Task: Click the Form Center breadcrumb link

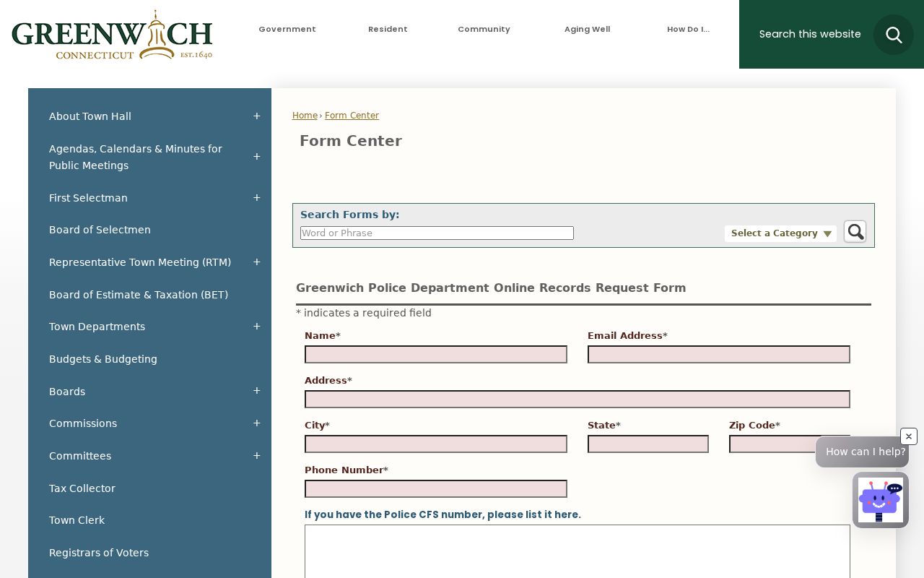Action: pyautogui.click(x=352, y=116)
